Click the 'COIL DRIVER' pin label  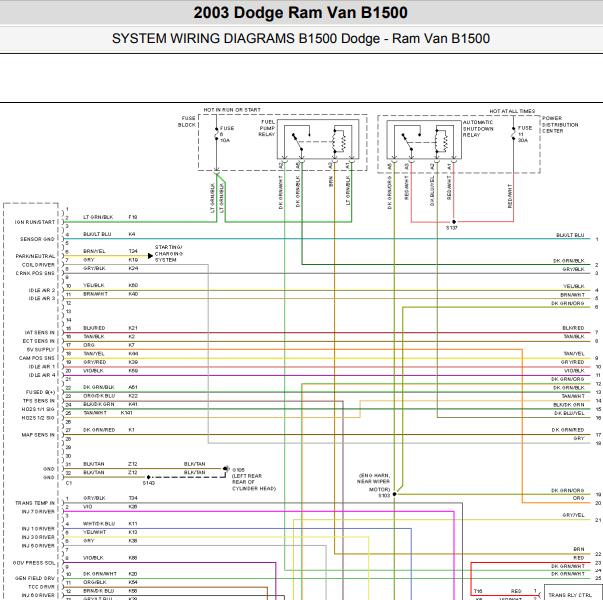pos(38,265)
